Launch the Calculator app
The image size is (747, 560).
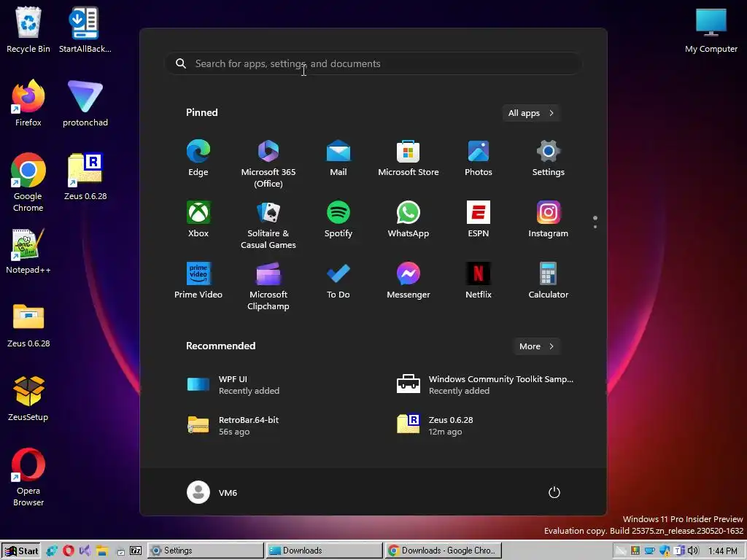coord(549,281)
